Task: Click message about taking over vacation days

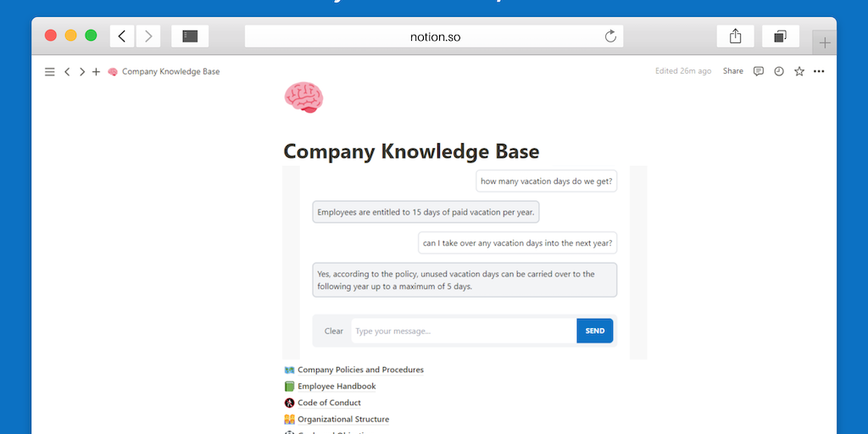Action: tap(518, 242)
